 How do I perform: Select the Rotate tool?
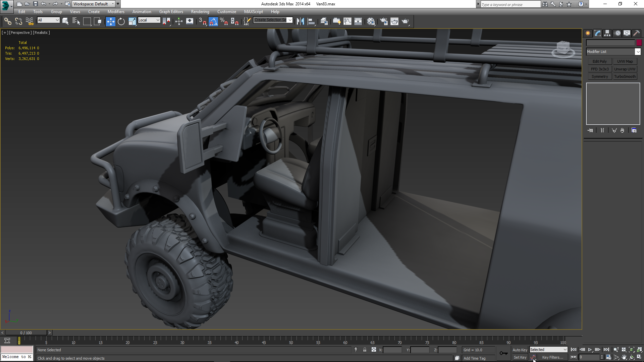pyautogui.click(x=121, y=21)
